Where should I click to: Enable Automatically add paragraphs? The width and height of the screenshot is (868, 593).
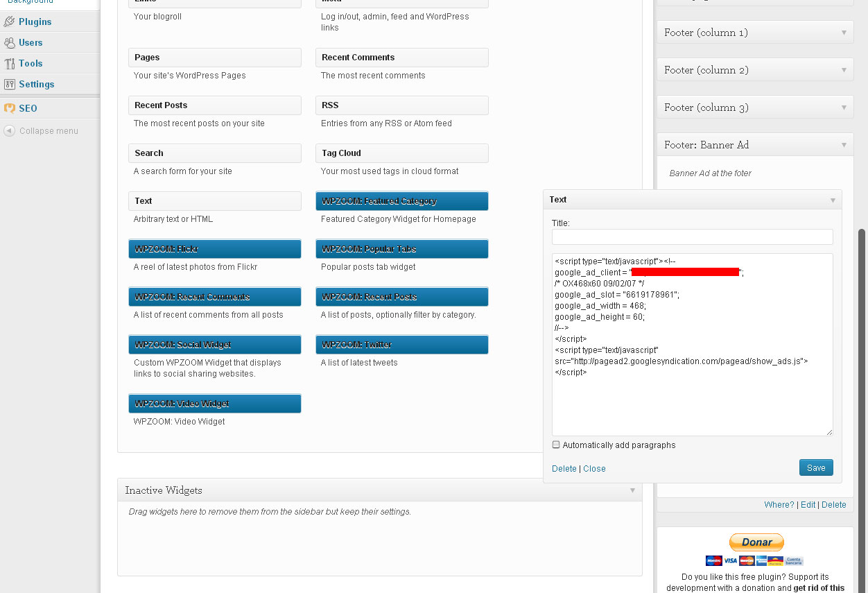tap(555, 445)
